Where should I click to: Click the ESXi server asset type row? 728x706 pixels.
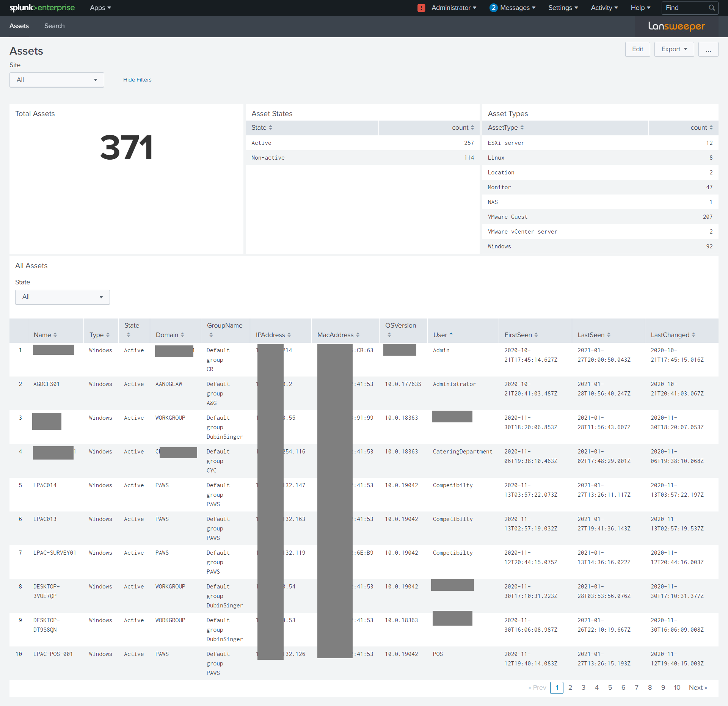[600, 143]
